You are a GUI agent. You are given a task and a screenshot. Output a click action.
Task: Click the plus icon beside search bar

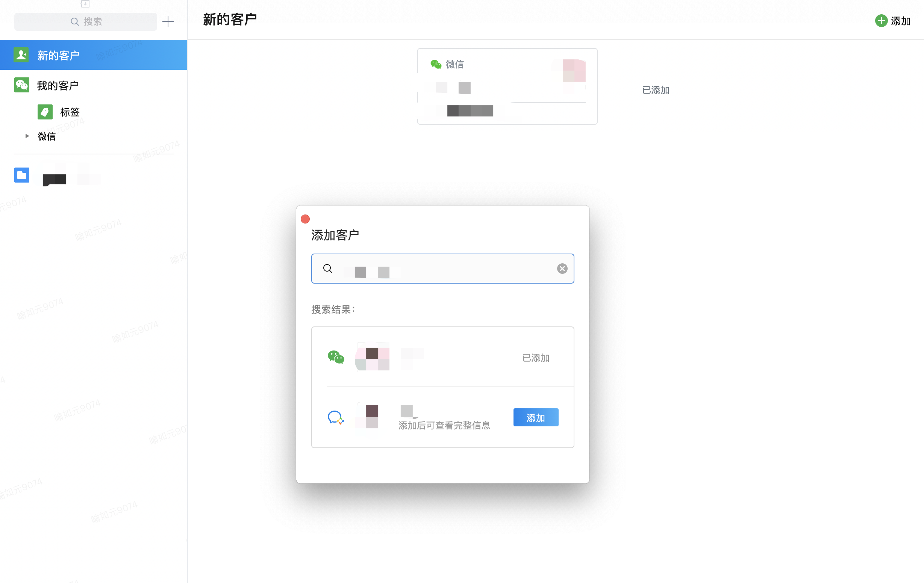coord(168,21)
